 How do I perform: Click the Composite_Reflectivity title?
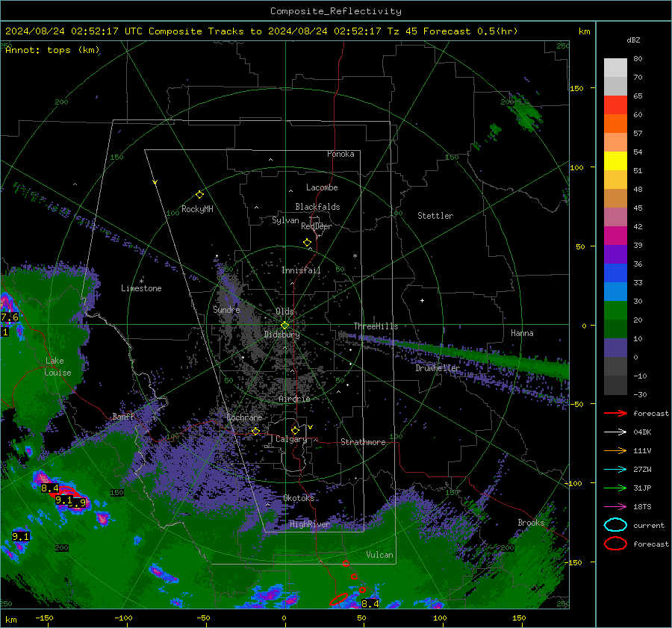[336, 11]
